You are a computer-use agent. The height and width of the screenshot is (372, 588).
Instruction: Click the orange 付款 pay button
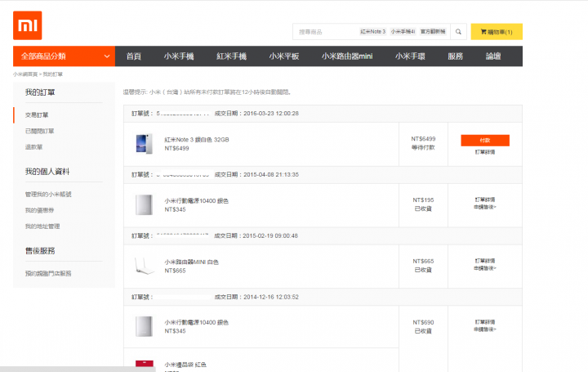coord(485,141)
